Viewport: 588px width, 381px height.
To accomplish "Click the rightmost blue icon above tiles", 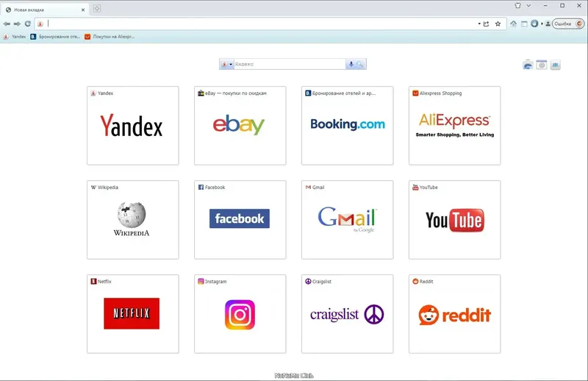I will tap(556, 65).
